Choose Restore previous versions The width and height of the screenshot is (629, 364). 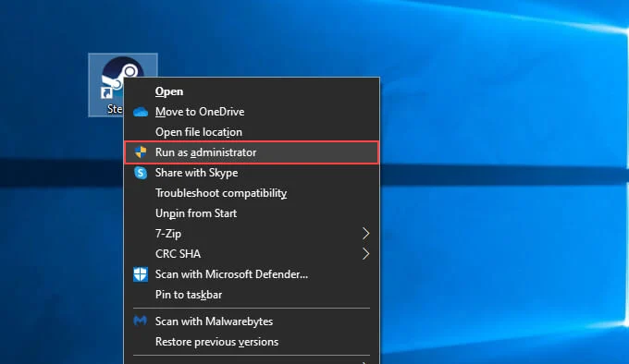[x=252, y=342]
